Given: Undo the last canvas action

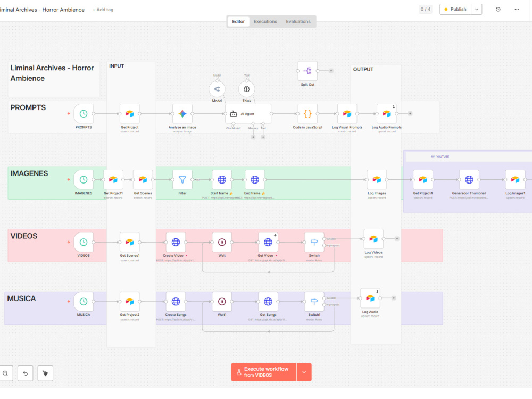Looking at the screenshot, I should [25, 373].
